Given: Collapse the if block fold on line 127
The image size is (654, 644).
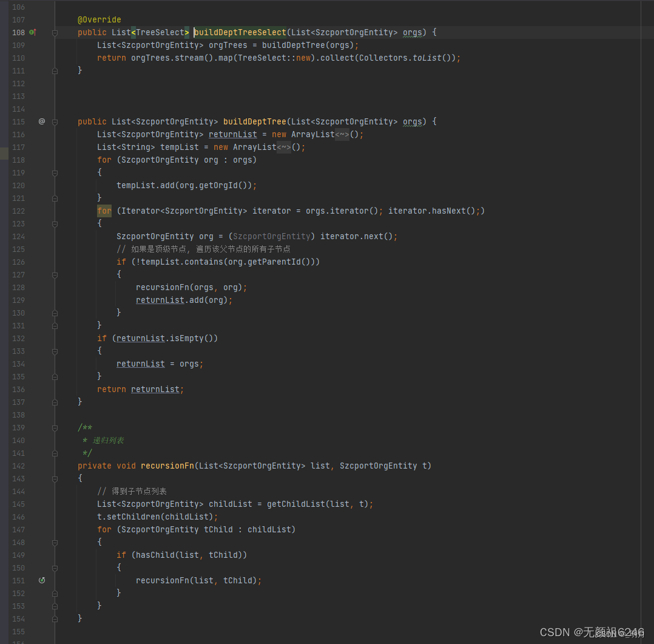Looking at the screenshot, I should pyautogui.click(x=55, y=274).
